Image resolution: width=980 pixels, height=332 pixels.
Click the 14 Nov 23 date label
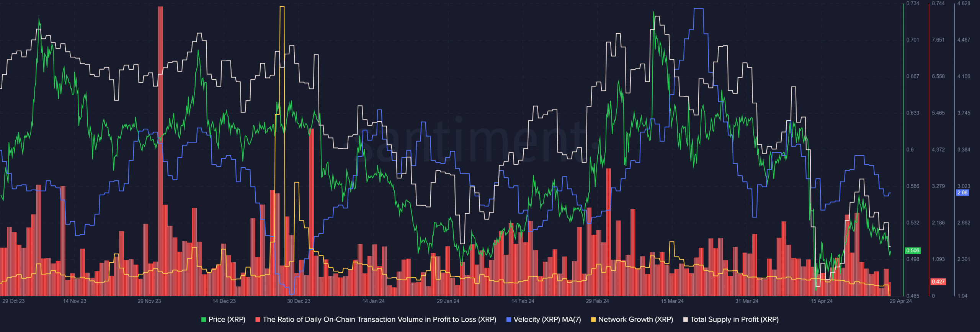pos(75,301)
